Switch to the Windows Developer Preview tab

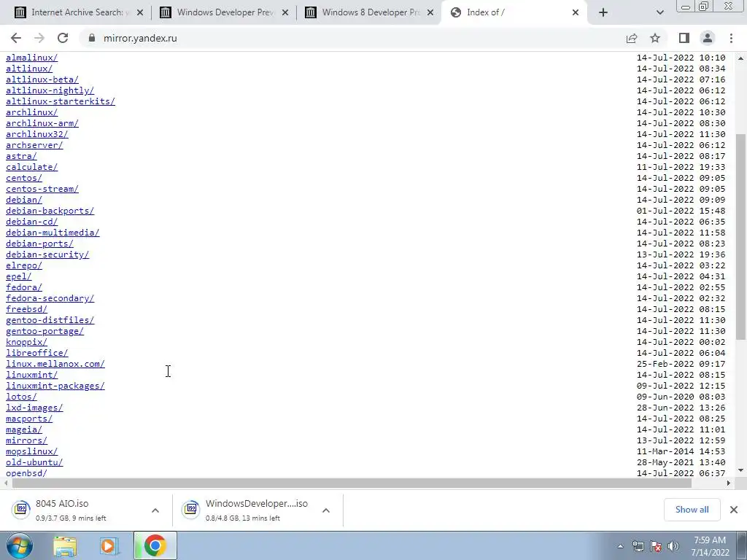[225, 12]
